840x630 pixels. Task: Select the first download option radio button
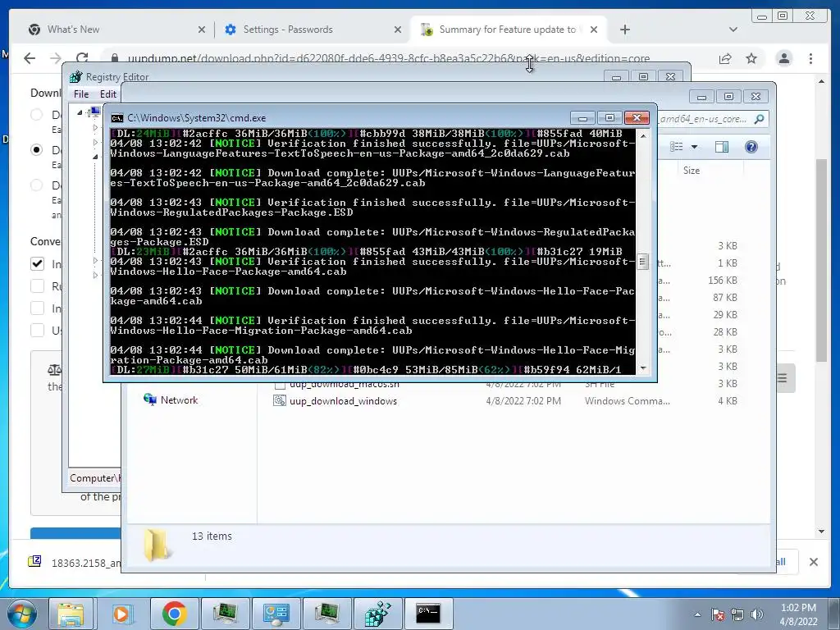pyautogui.click(x=36, y=114)
